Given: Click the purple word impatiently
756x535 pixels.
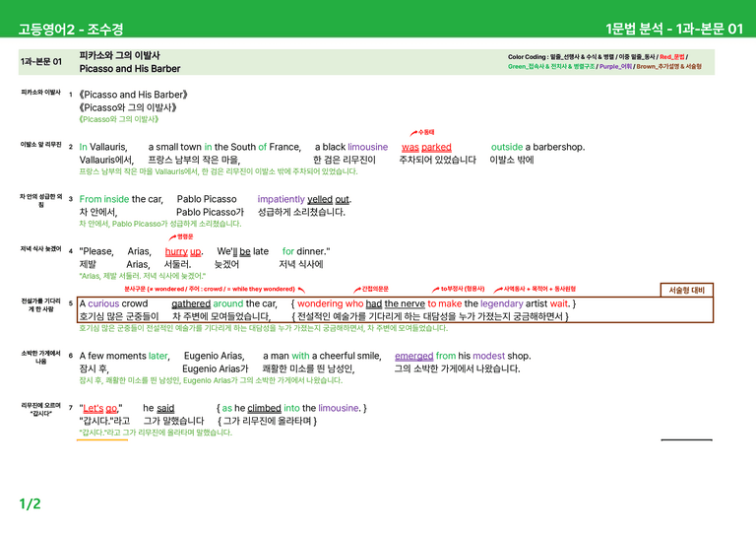Looking at the screenshot, I should point(282,199).
